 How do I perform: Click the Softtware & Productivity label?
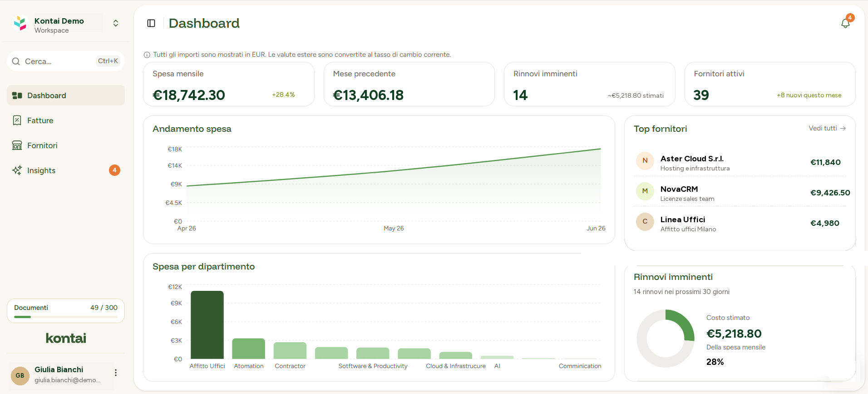point(373,366)
